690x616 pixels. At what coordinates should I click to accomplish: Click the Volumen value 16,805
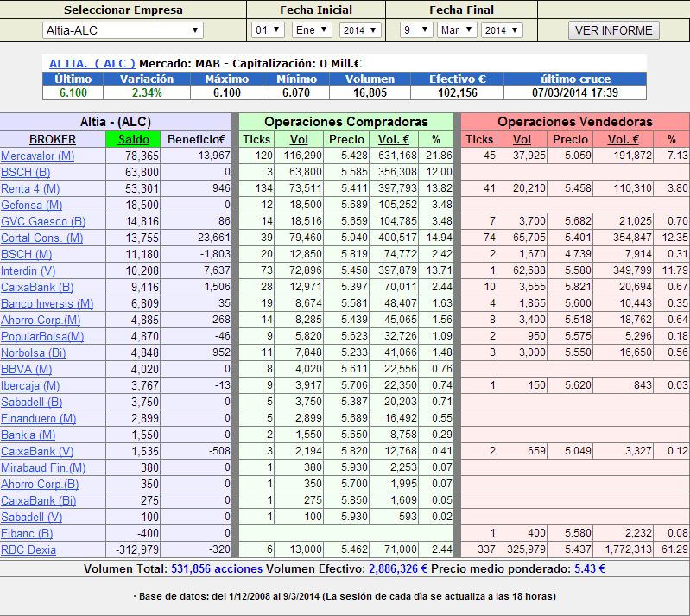click(x=370, y=93)
